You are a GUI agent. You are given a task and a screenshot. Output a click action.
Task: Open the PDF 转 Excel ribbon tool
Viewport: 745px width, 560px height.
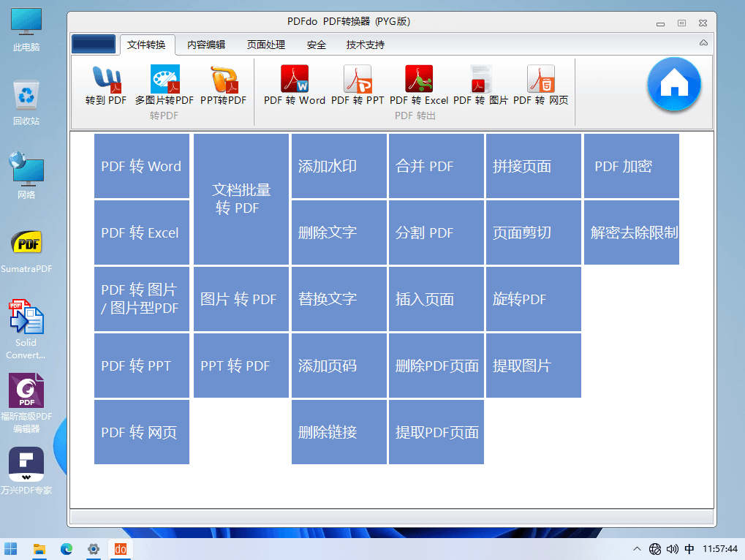(x=419, y=86)
